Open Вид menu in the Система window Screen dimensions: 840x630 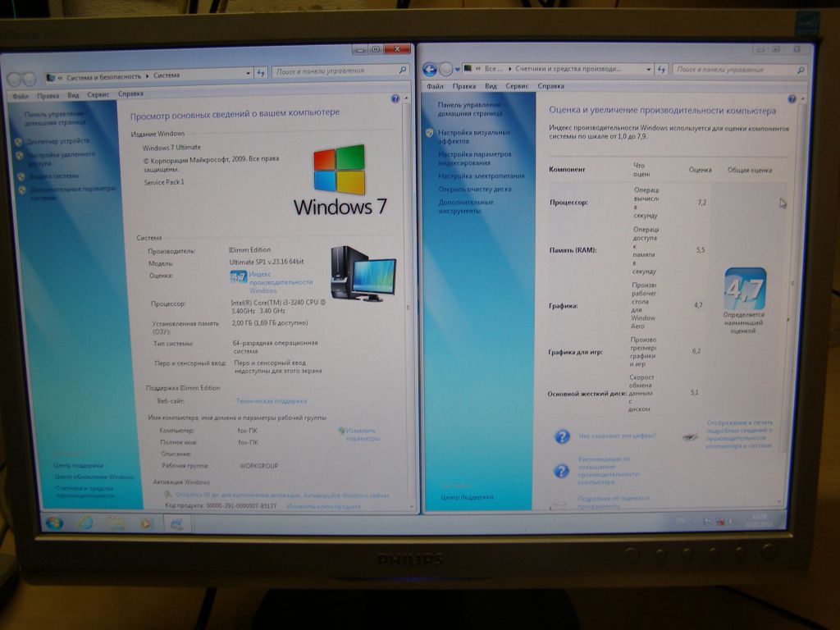pos(73,95)
